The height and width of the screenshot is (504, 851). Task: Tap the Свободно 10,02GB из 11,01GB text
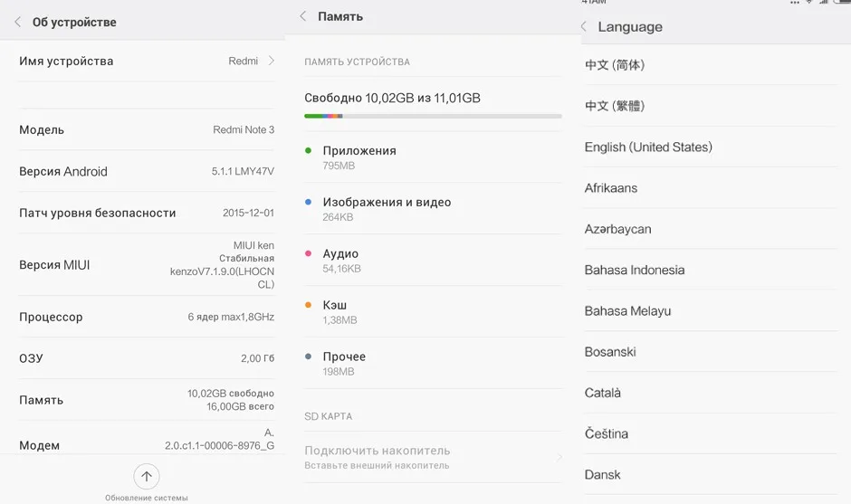tap(392, 99)
